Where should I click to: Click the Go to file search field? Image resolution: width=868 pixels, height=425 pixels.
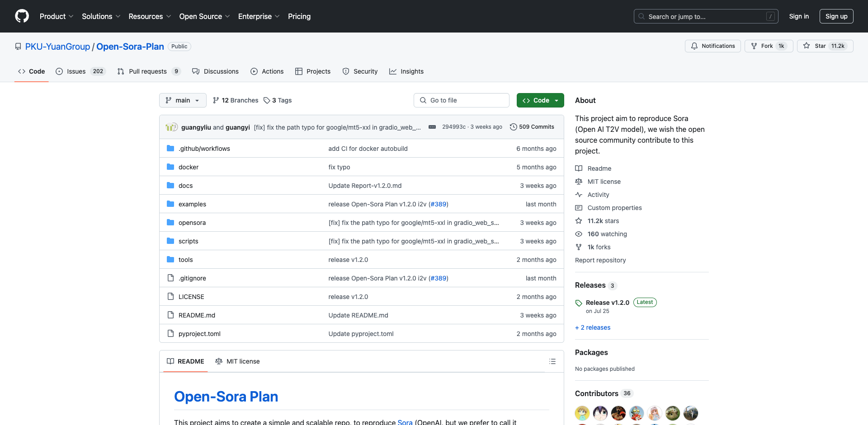click(461, 100)
